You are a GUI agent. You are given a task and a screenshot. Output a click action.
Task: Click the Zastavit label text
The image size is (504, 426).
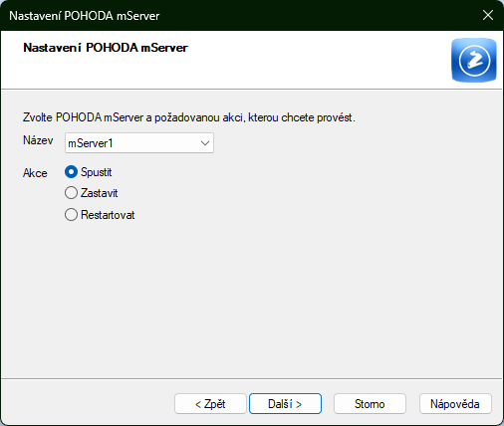pyautogui.click(x=100, y=193)
